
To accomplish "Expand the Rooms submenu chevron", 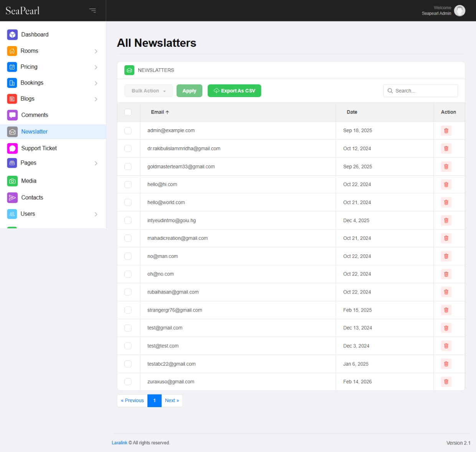I will point(96,51).
